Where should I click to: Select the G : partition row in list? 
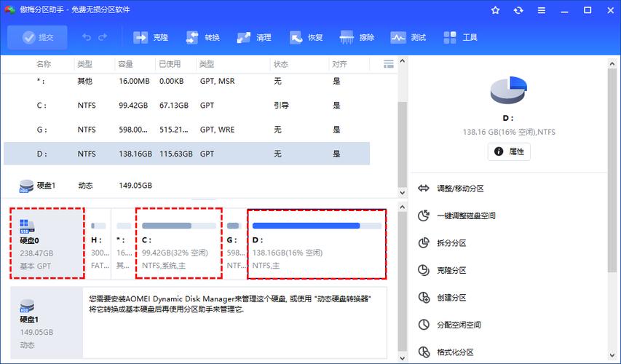(x=186, y=130)
